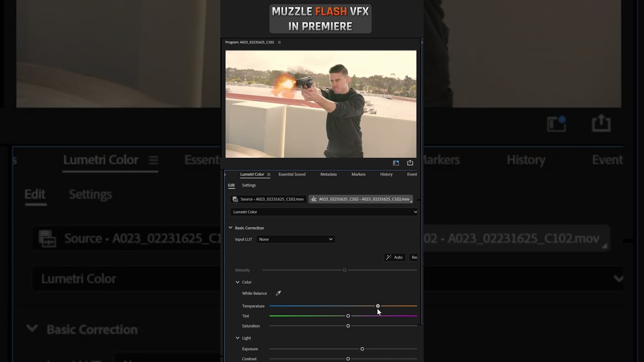Image resolution: width=644 pixels, height=362 pixels.
Task: Click the Exposure slider handle
Action: [x=362, y=349]
